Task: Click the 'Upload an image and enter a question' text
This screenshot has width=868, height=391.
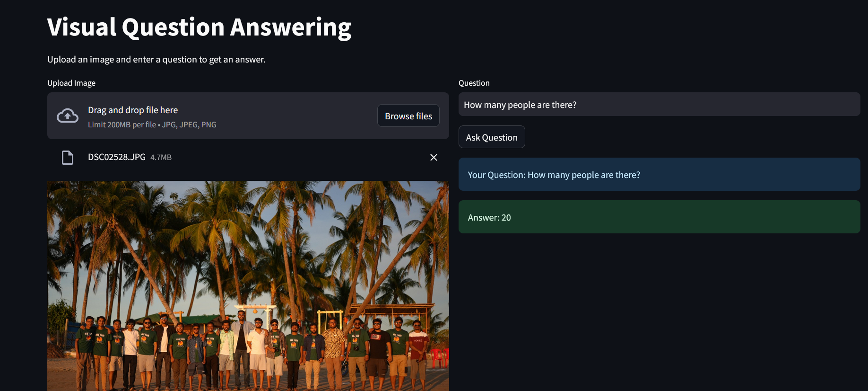Action: tap(156, 60)
